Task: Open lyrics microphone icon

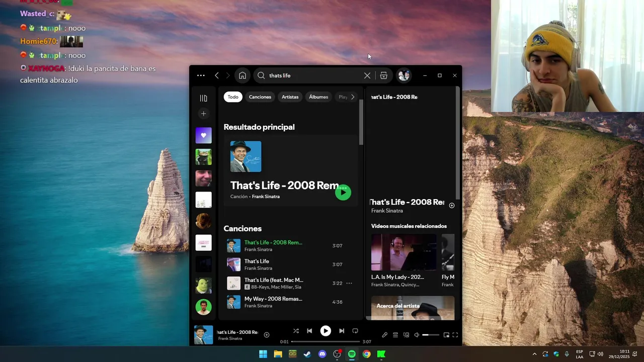Action: pos(384,335)
